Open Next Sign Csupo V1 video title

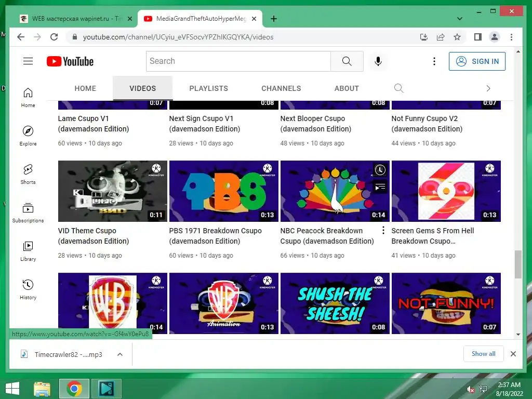(x=205, y=124)
